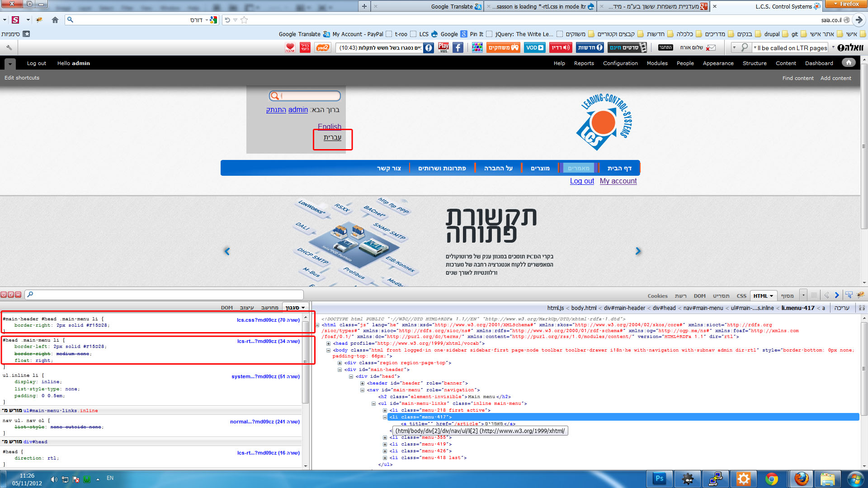Open Chrome from the taskbar
Viewport: 868px width, 488px height.
pos(772,479)
